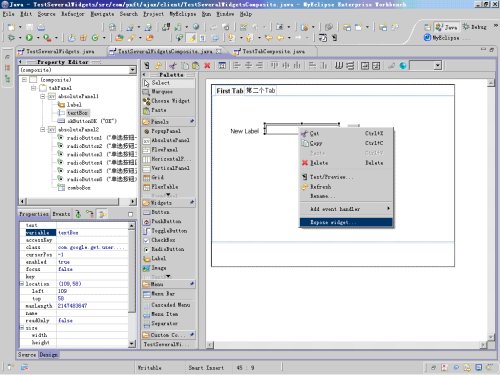The height and width of the screenshot is (375, 500).
Task: Collapse the absolutePanel2 tree node
Action: click(43, 129)
